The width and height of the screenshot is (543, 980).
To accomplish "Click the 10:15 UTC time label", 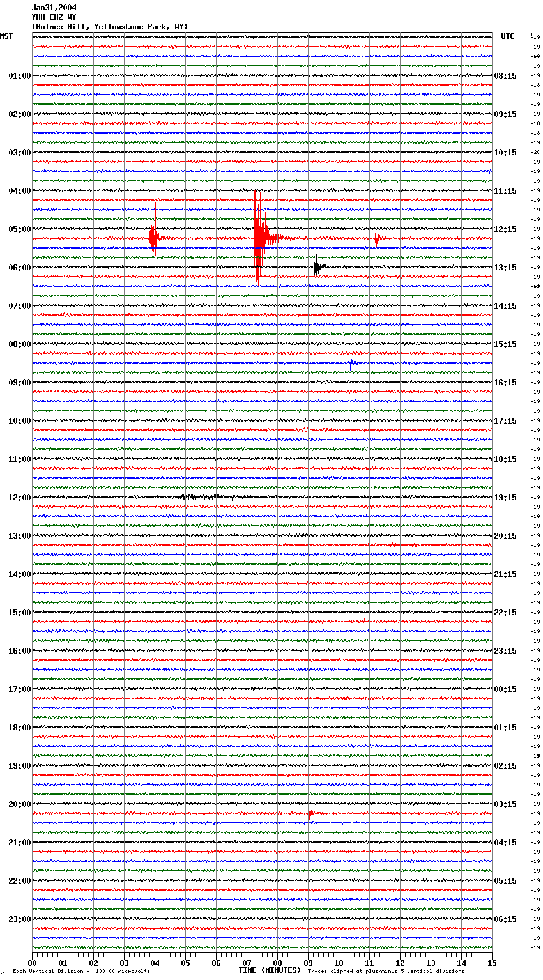I will [505, 153].
